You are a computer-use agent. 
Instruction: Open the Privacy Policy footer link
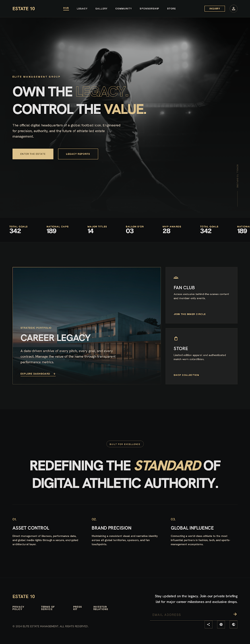19,608
